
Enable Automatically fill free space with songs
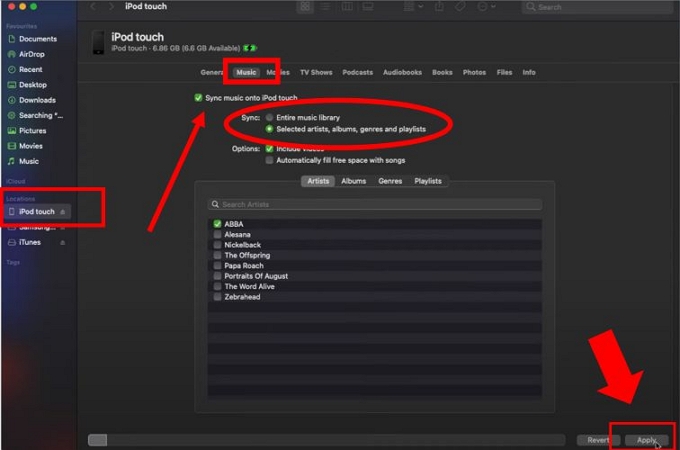click(269, 160)
